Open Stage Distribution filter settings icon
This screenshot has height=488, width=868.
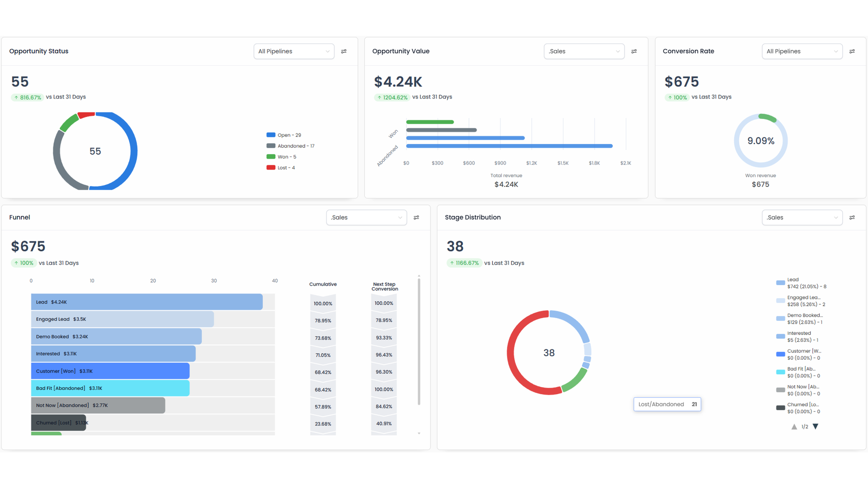(852, 218)
